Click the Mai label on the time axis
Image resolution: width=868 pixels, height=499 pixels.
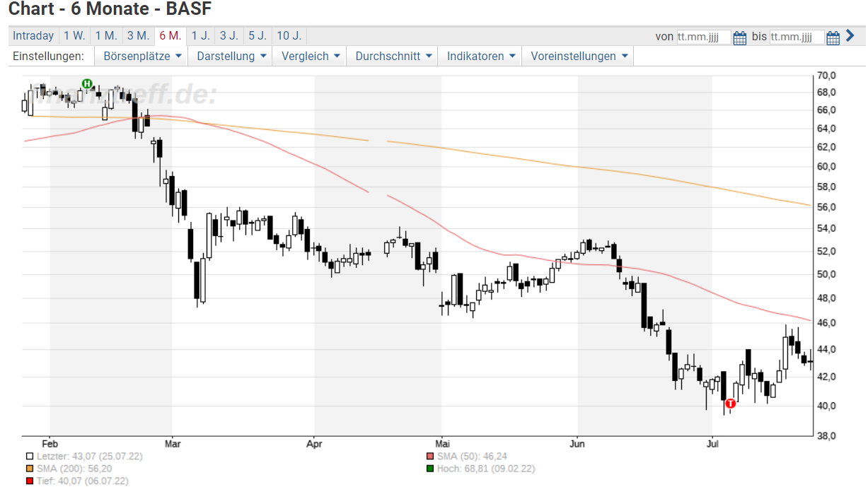tap(441, 445)
